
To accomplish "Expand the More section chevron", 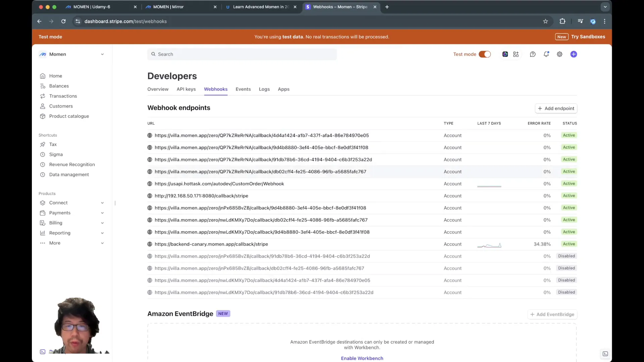I will tap(102, 243).
